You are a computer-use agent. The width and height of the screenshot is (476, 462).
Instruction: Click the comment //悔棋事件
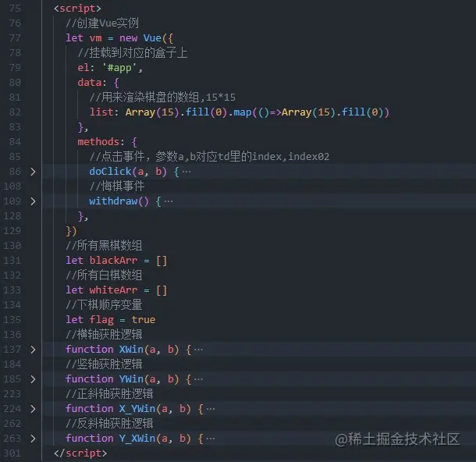(x=117, y=186)
